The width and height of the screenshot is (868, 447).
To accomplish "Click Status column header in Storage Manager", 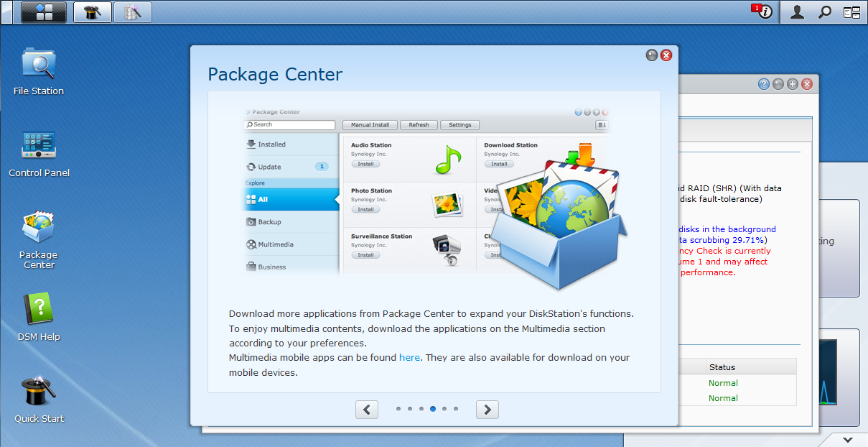I will [751, 367].
